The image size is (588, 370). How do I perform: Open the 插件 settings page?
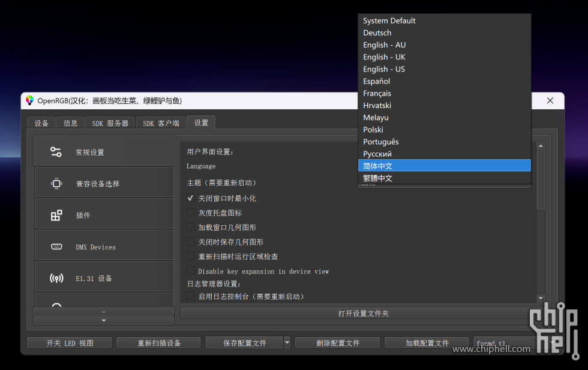click(104, 214)
